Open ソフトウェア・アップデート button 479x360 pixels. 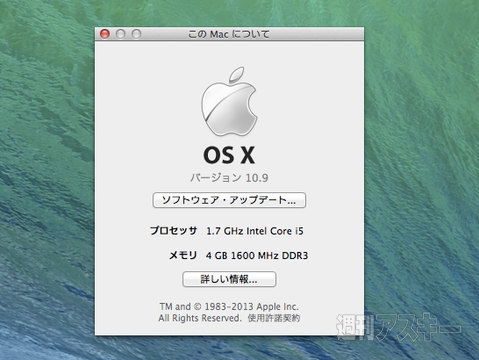pyautogui.click(x=229, y=200)
